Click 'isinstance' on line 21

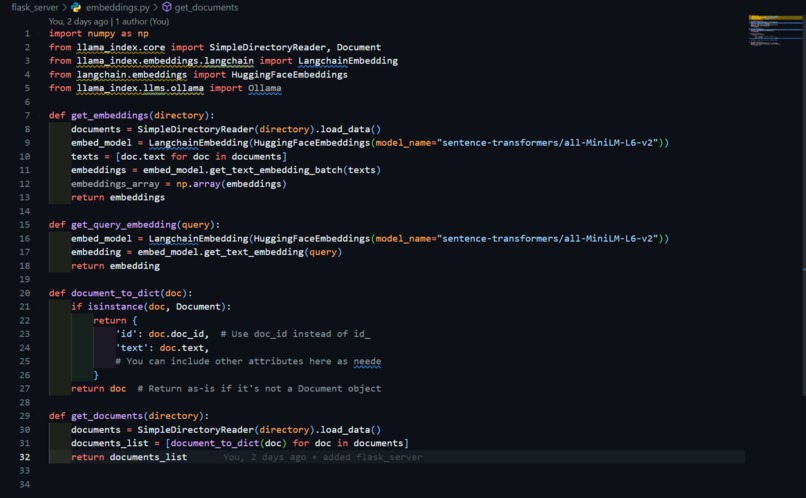click(x=115, y=306)
